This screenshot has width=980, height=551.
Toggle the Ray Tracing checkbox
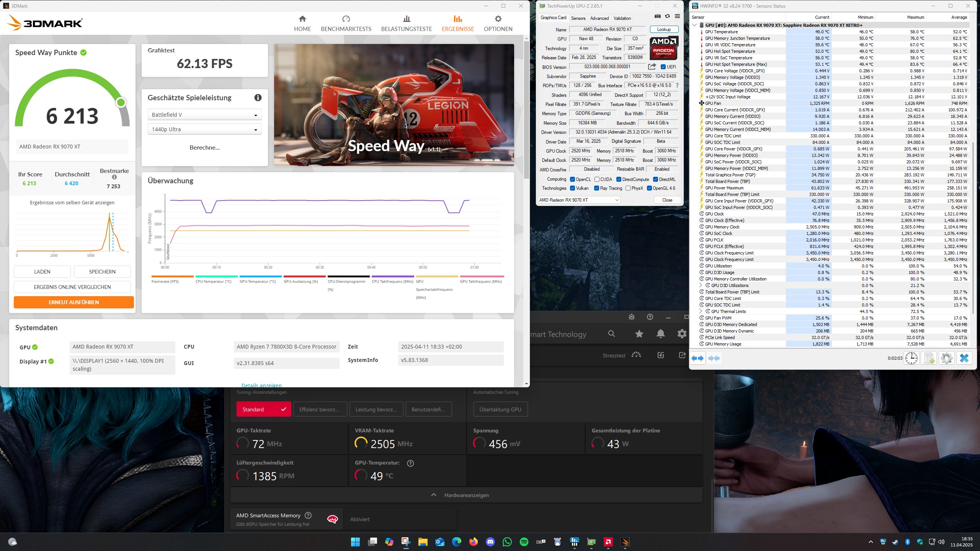click(x=596, y=188)
